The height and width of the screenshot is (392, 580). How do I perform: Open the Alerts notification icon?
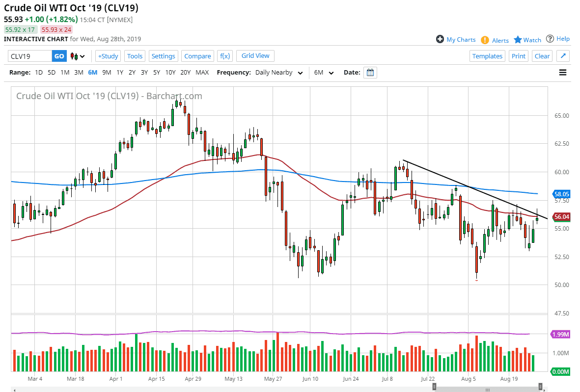(486, 40)
